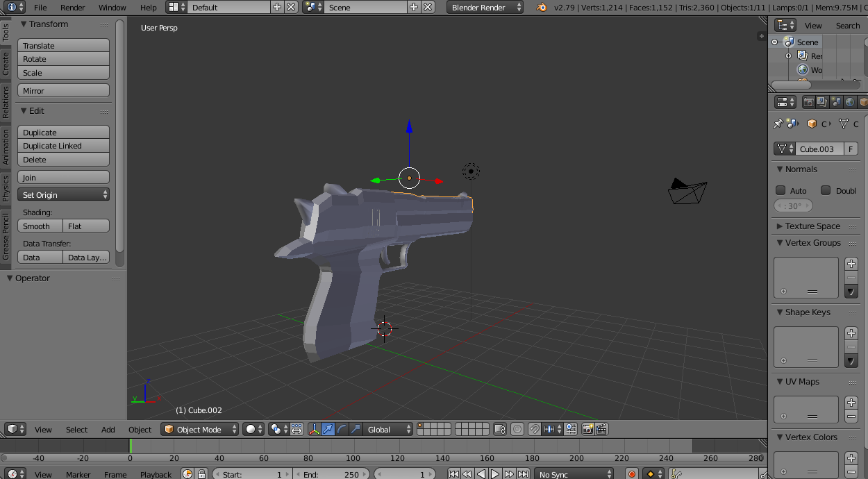Open viewport shading mode selector
This screenshot has width=868, height=479.
pyautogui.click(x=253, y=429)
